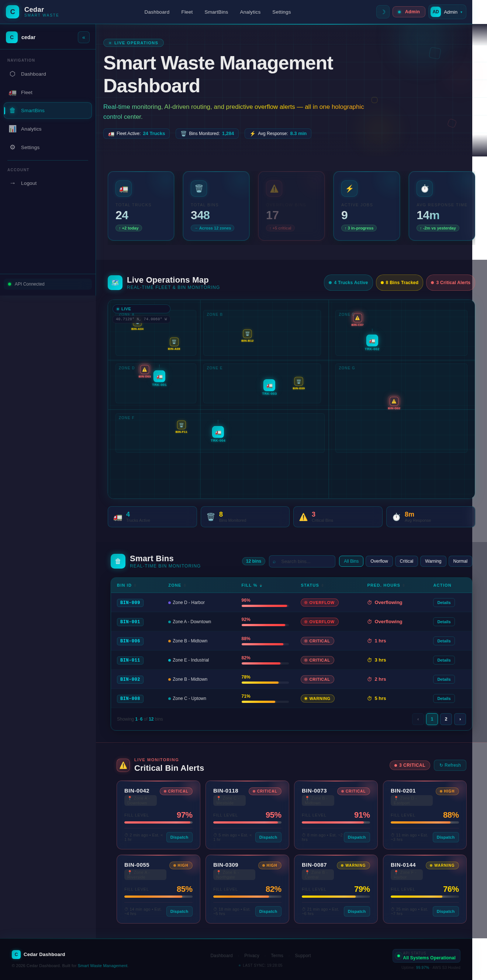The image size is (487, 980).
Task: Select bin marker BIN-A08 on map
Action: point(174,342)
